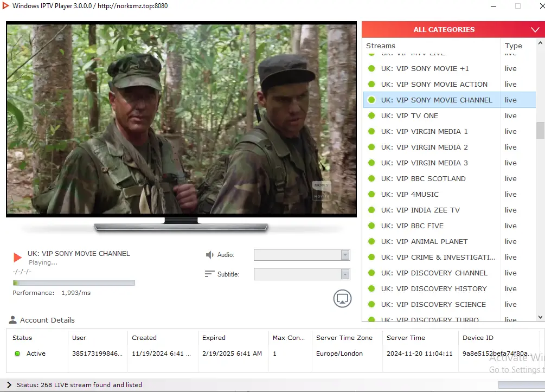Image resolution: width=545 pixels, height=392 pixels.
Task: Click green dot of ANIMAL PLANET stream
Action: (x=371, y=241)
